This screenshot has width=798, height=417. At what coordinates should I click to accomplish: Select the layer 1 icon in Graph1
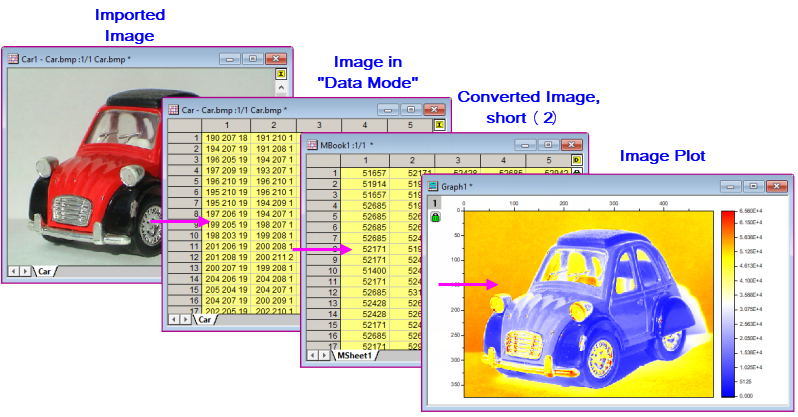pyautogui.click(x=434, y=202)
